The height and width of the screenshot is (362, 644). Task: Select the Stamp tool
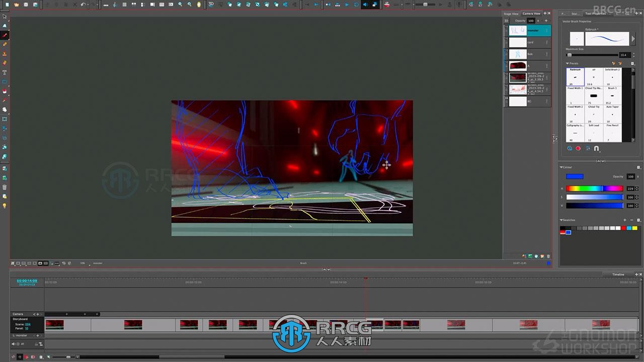(5, 54)
